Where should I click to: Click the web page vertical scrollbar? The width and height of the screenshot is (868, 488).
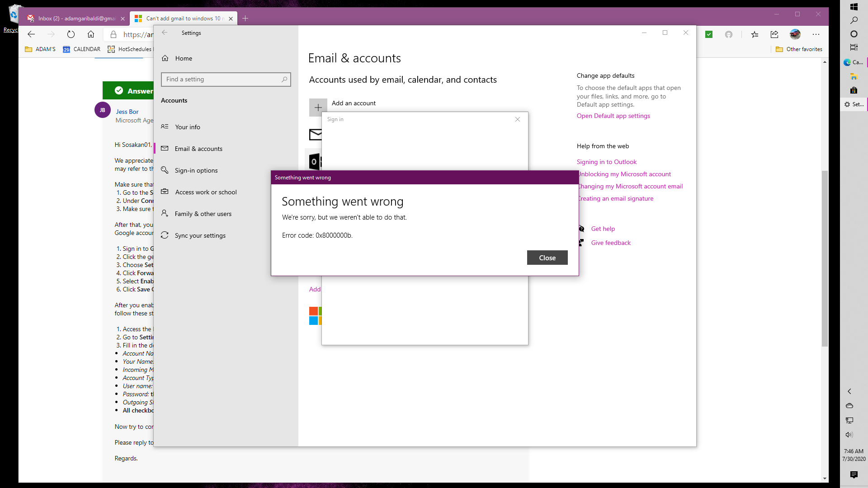point(825,258)
